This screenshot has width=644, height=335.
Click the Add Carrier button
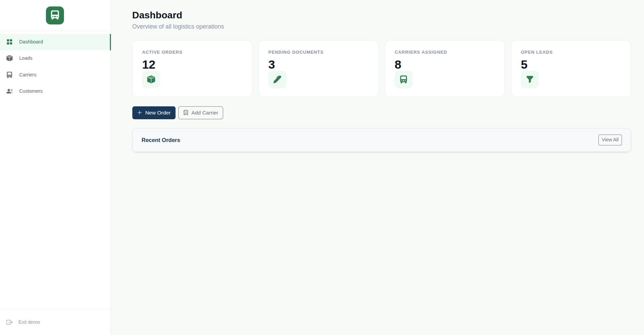201,113
